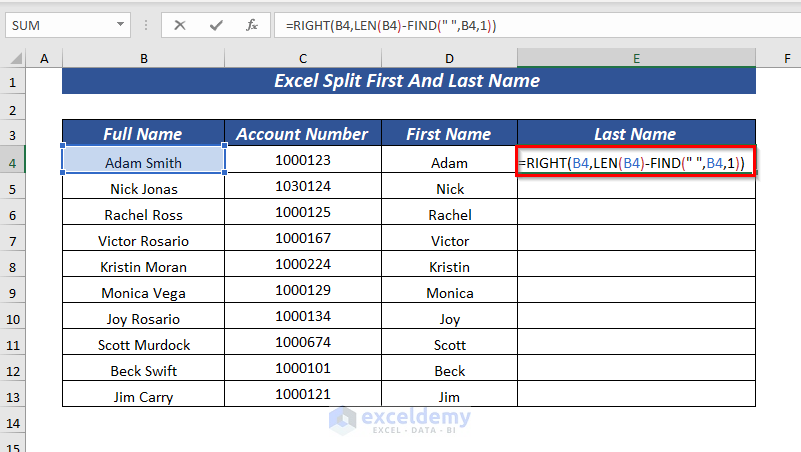
Task: Click inside the Name Box showing SUM
Action: click(58, 25)
